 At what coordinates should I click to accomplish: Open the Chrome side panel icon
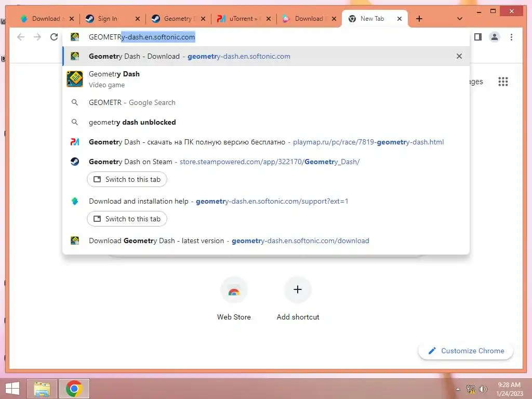click(478, 37)
